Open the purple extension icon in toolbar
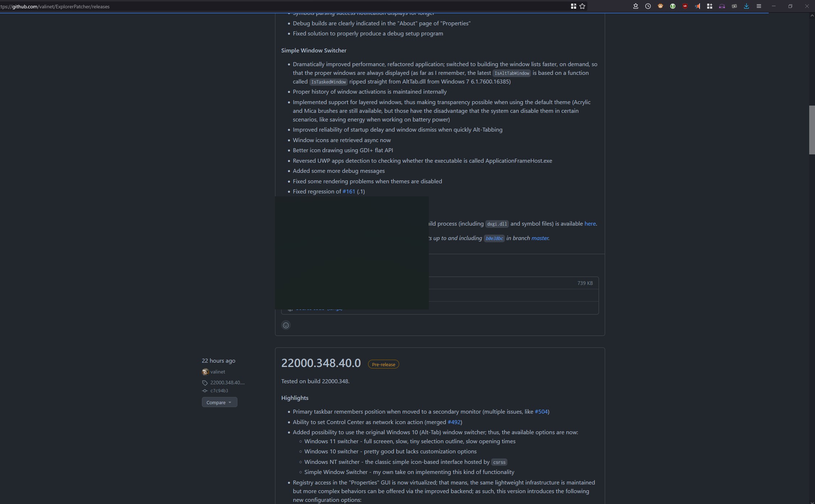Screen dimensions: 815x504 (722, 6)
